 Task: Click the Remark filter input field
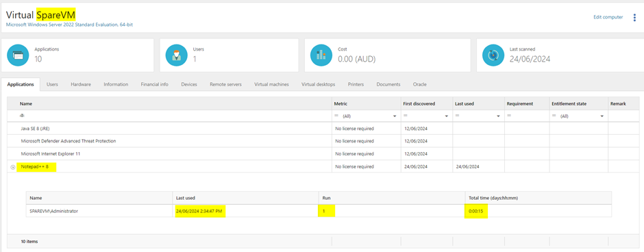click(x=623, y=116)
